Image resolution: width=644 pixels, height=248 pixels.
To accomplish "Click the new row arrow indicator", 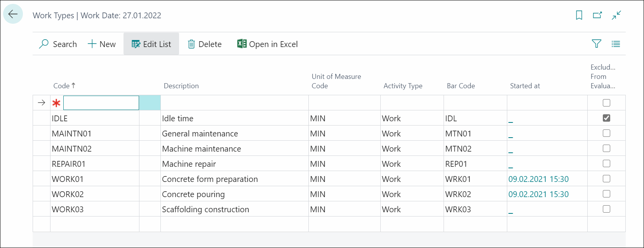I will pos(42,103).
